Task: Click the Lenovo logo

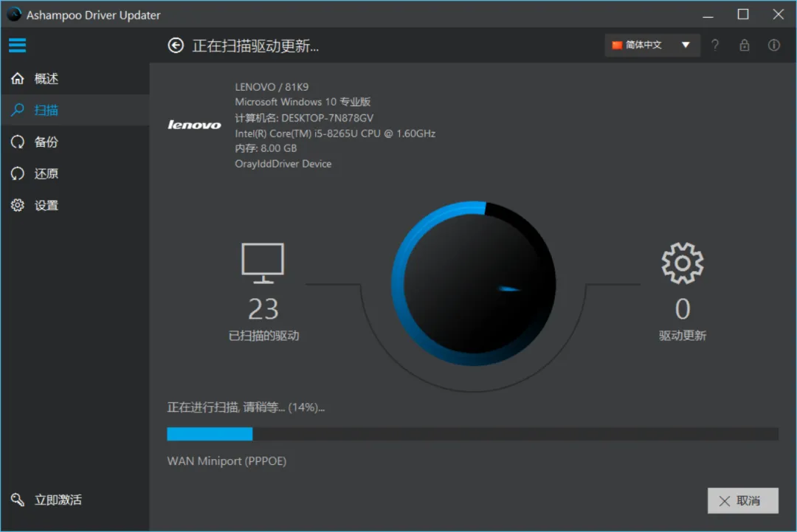Action: (x=194, y=125)
